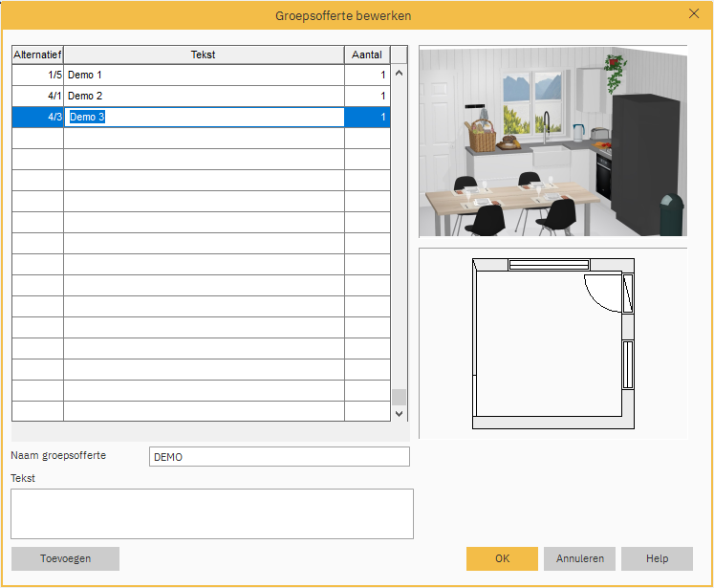The height and width of the screenshot is (588, 714).
Task: Open Help for this dialog
Action: coord(657,558)
